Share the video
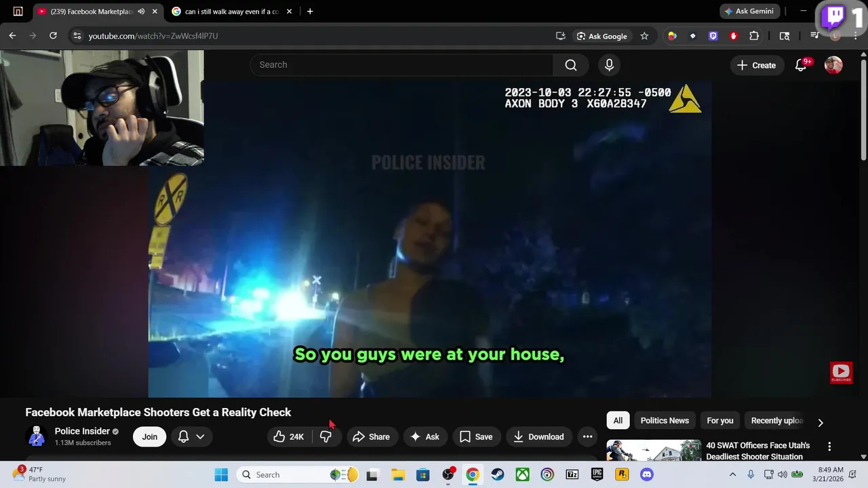Screen dimensions: 868x488 (x=371, y=437)
